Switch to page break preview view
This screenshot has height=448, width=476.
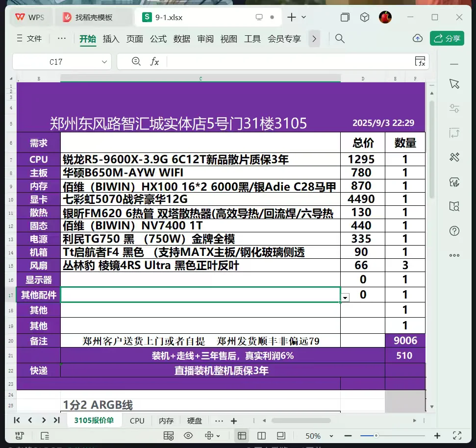(261, 436)
